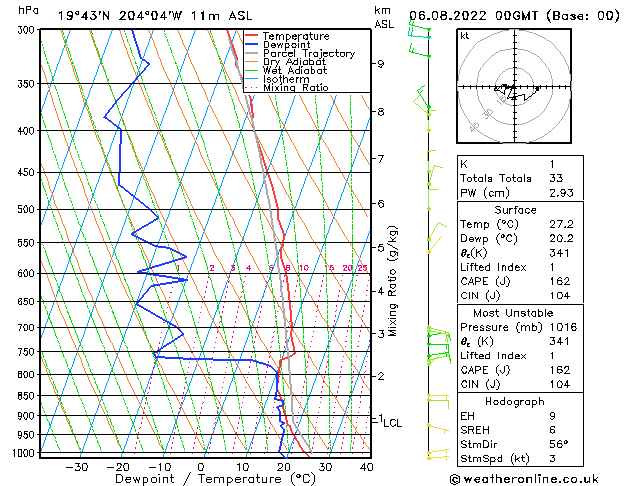The width and height of the screenshot is (629, 486).
Task: Click the 'LCL' level marker label
Action: coord(392,423)
